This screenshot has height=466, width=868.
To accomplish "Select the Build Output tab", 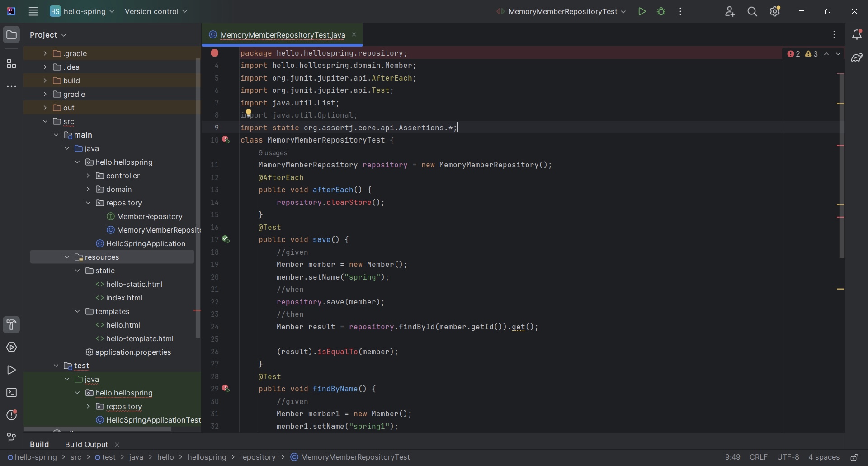I will [x=86, y=444].
